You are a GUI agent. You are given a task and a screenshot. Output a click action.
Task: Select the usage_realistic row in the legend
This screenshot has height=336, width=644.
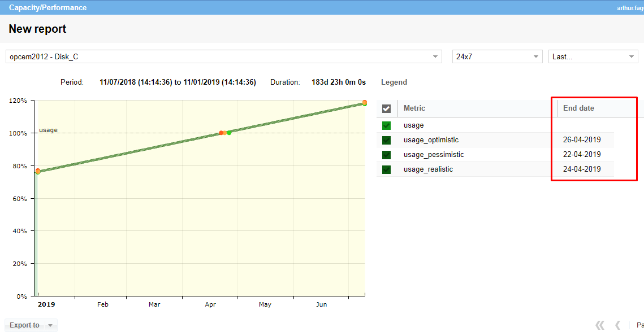point(428,169)
